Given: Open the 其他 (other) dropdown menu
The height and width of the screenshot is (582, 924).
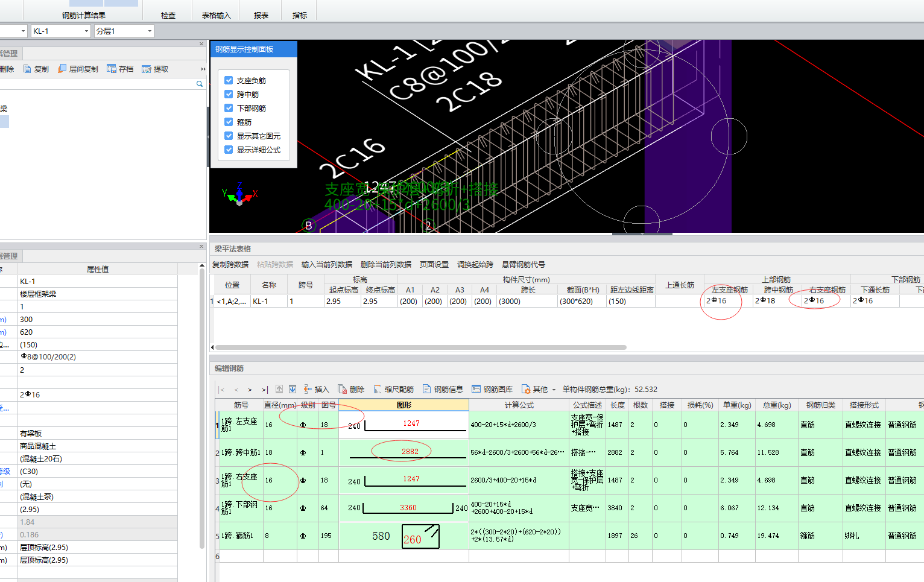Looking at the screenshot, I should coord(539,389).
